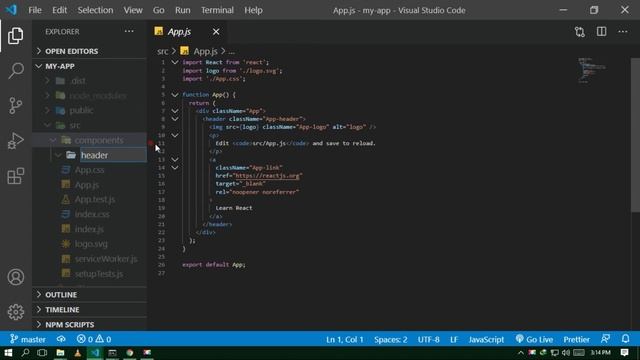Open the Edit menu

pyautogui.click(x=59, y=10)
